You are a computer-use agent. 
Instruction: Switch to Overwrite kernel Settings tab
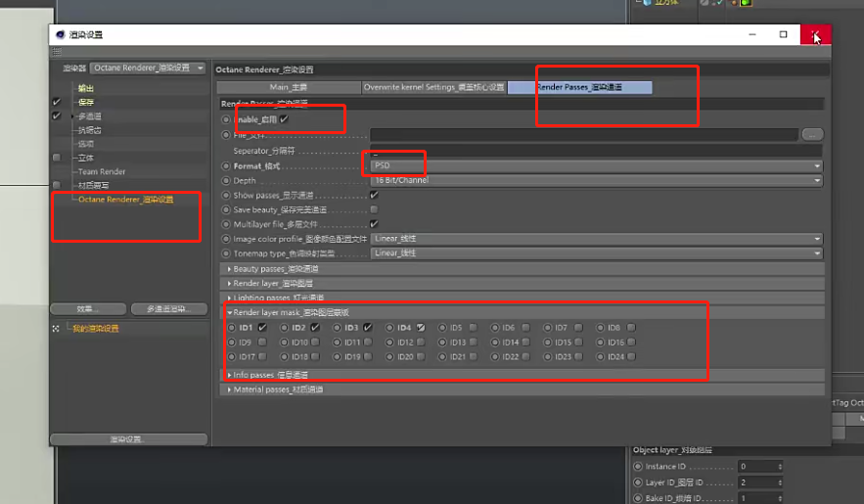pos(434,87)
